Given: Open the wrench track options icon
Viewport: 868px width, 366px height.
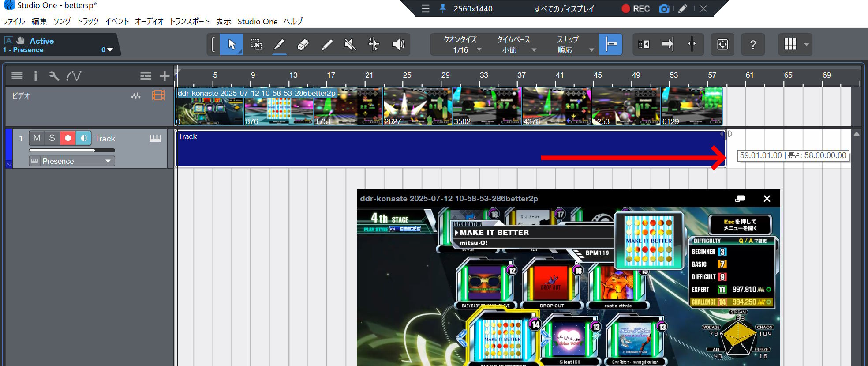Looking at the screenshot, I should pyautogui.click(x=54, y=76).
